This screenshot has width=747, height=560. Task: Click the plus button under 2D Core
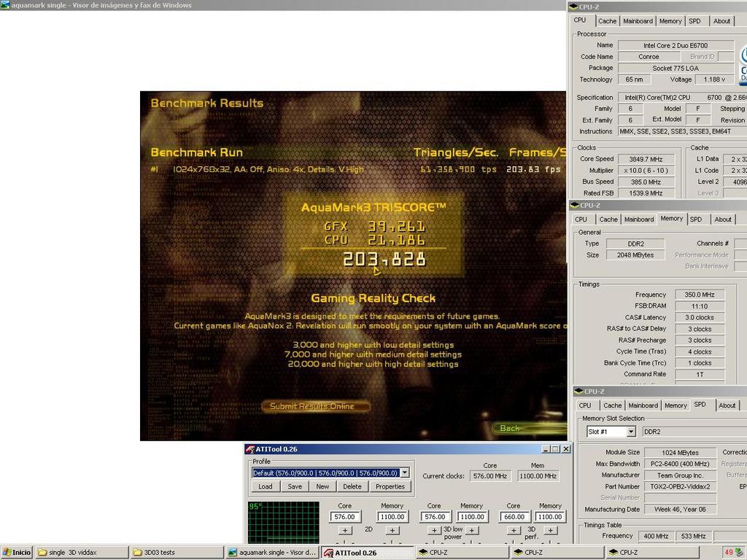click(x=345, y=531)
